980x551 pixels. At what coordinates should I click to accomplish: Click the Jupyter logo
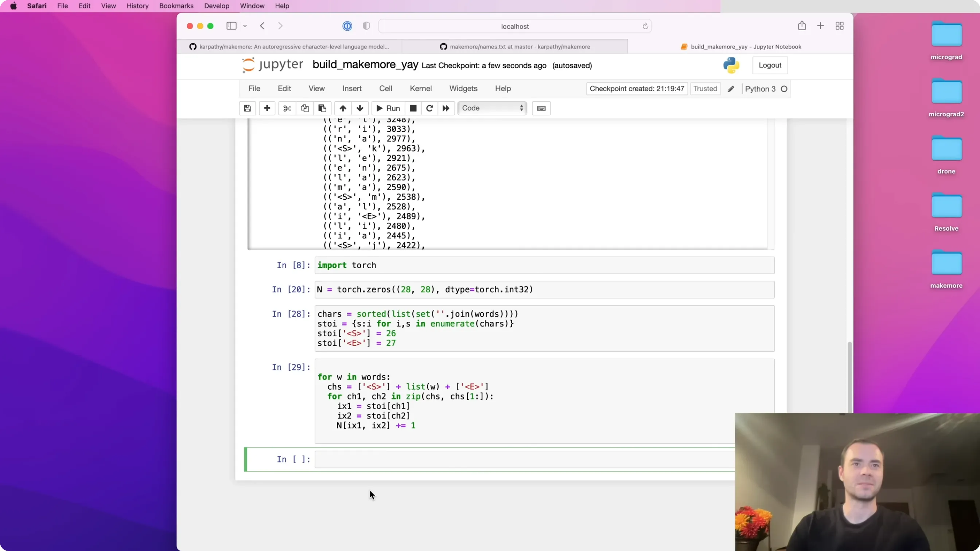pos(272,65)
